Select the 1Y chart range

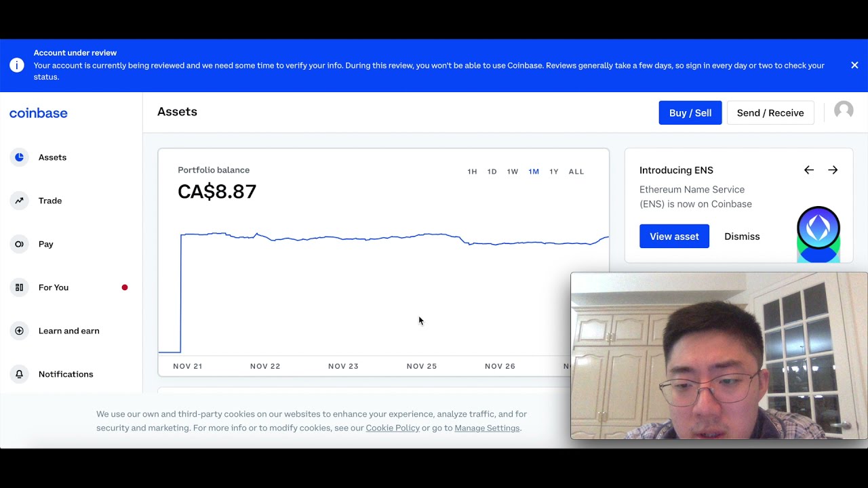click(554, 171)
